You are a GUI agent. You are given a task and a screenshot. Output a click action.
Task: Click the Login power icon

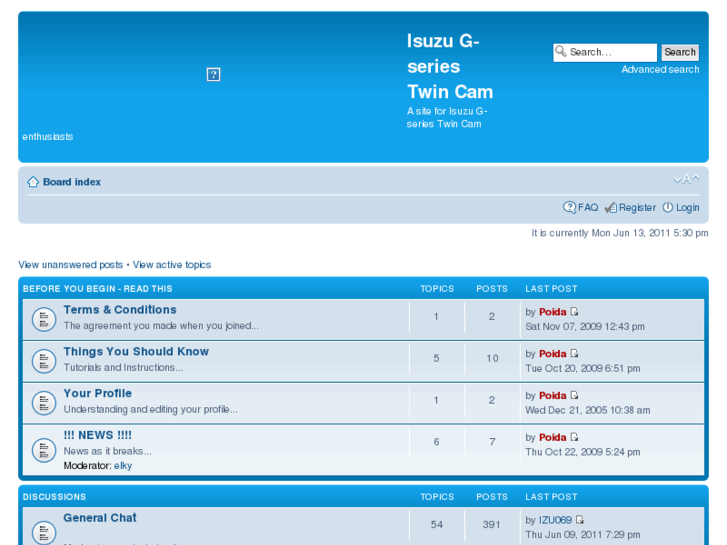click(667, 207)
